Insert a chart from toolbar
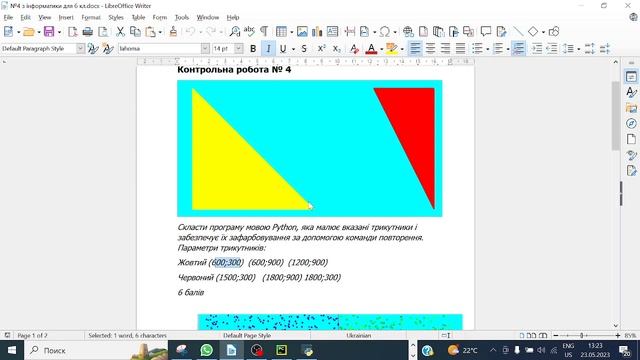Viewport: 640px width, 360px height. pyautogui.click(x=317, y=31)
